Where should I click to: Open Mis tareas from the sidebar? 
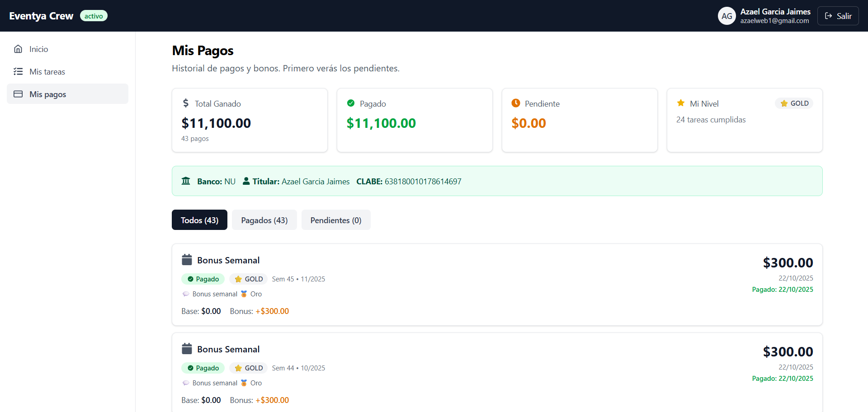point(47,72)
